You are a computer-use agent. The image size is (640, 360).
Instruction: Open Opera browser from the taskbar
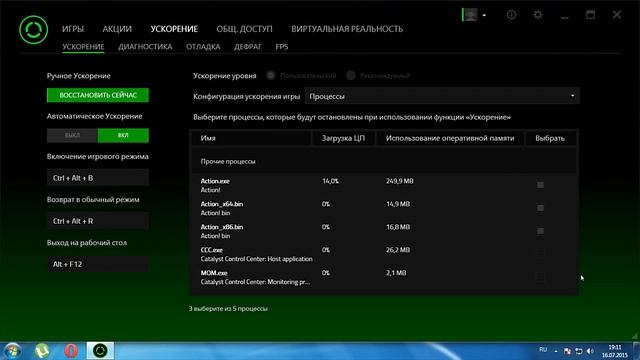point(71,351)
